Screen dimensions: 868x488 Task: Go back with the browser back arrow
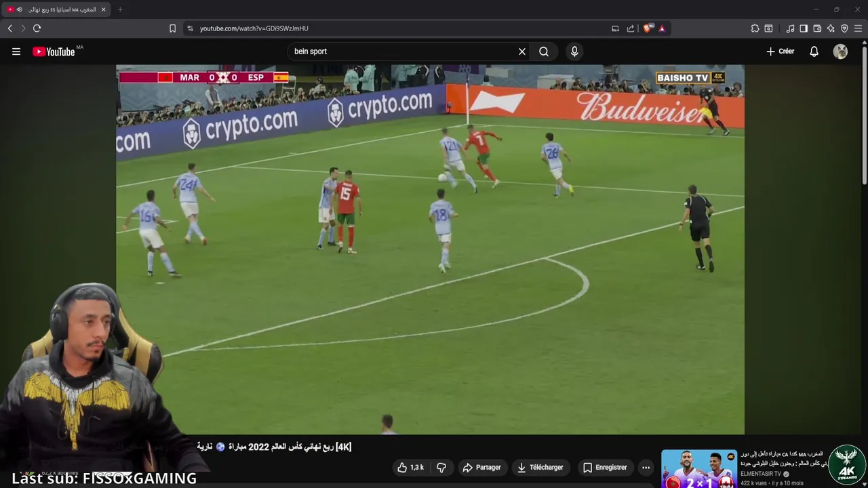click(10, 28)
